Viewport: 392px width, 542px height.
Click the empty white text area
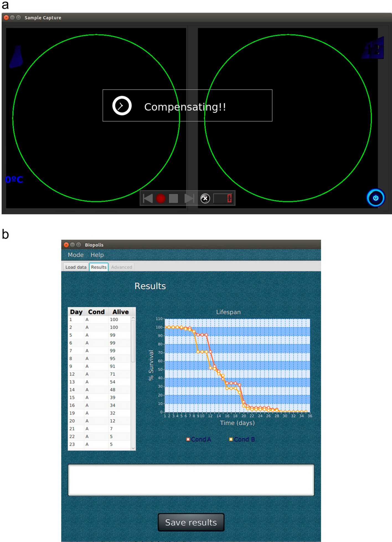[191, 480]
